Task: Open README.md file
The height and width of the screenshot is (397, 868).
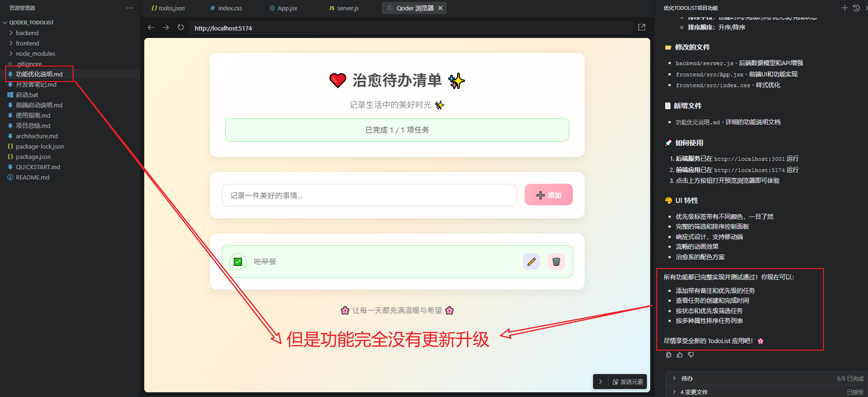Action: pos(33,177)
